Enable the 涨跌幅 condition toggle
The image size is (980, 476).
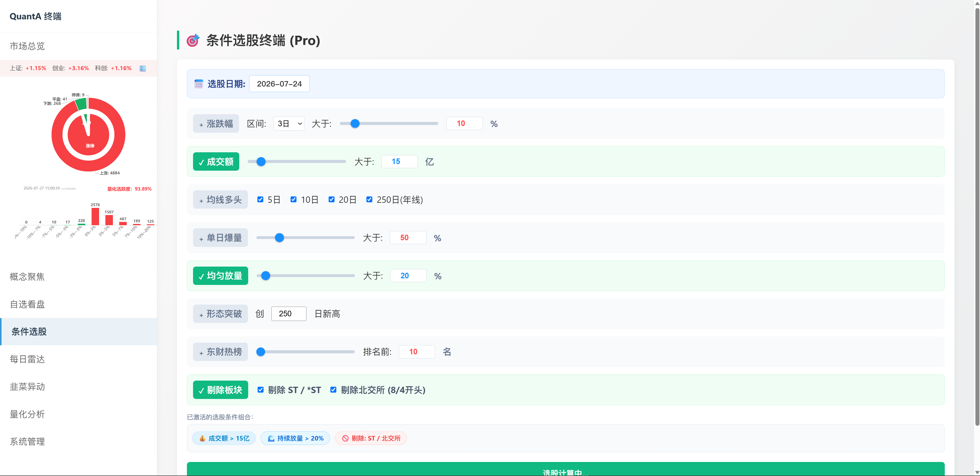pyautogui.click(x=216, y=123)
